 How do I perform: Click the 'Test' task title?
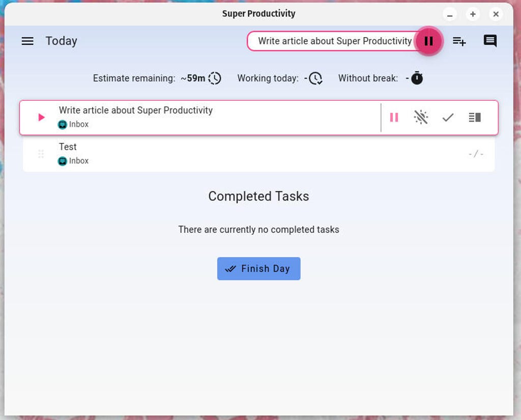pyautogui.click(x=68, y=147)
